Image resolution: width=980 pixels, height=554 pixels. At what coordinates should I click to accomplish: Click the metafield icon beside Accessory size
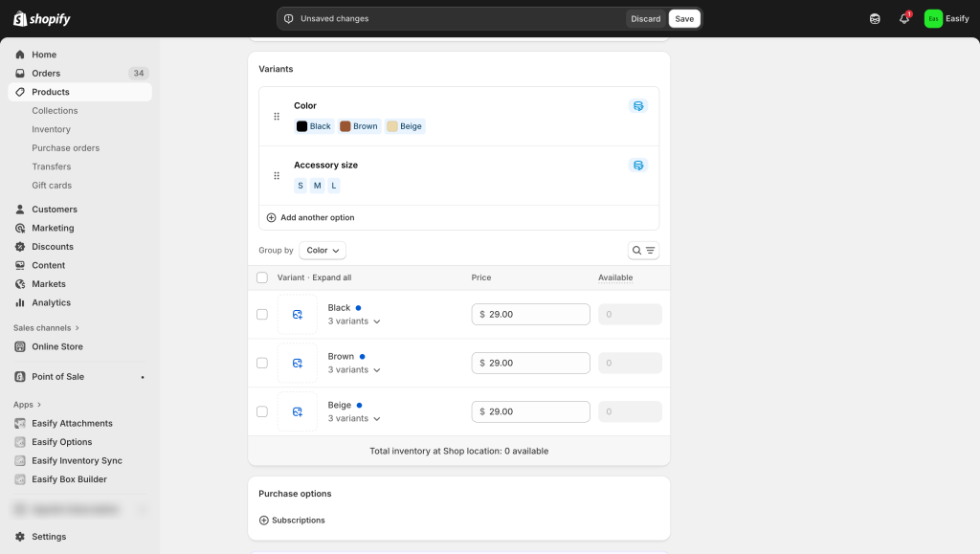tap(638, 166)
